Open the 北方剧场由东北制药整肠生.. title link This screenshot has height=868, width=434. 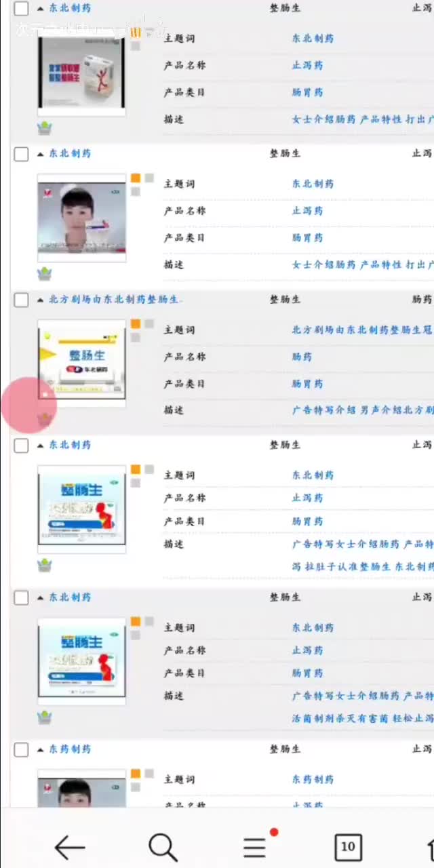pyautogui.click(x=115, y=299)
